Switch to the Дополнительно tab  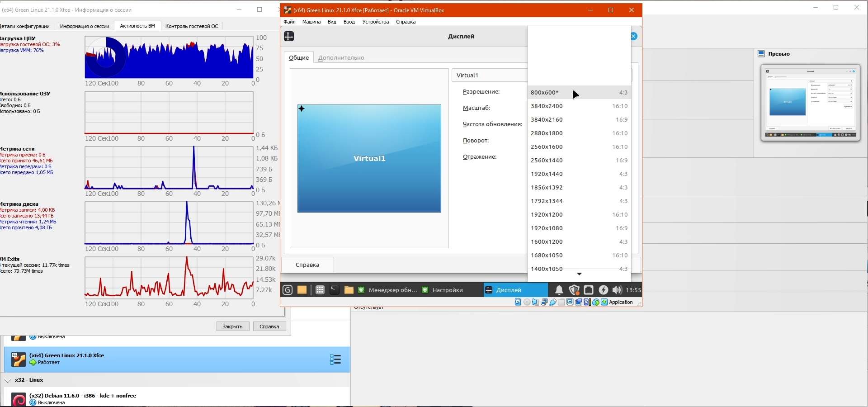(x=341, y=58)
